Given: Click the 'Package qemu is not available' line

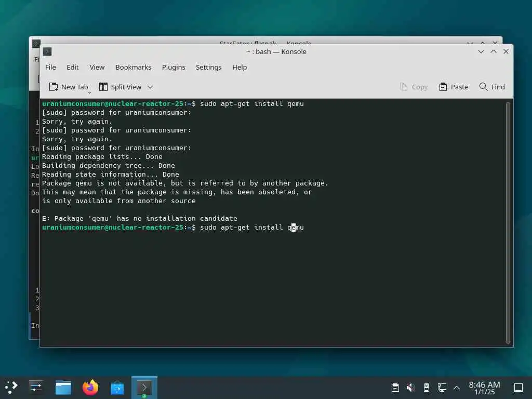Looking at the screenshot, I should (x=185, y=183).
